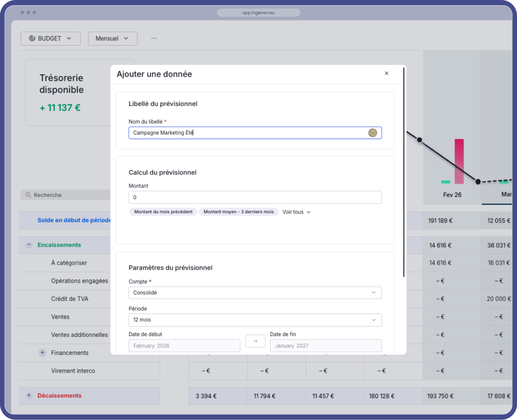Viewport: 517px width, 420px height.
Task: Select Montant moyen - 3 derniers mois chip
Action: pos(239,212)
